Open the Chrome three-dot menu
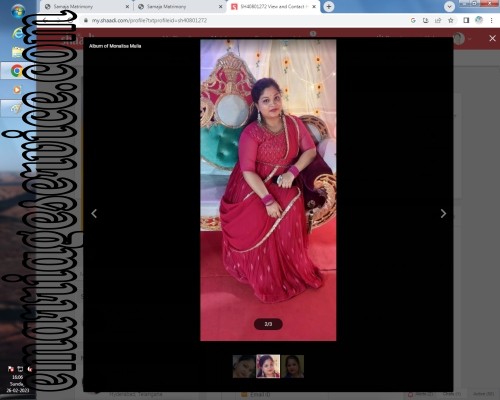500x400 pixels. [491, 21]
